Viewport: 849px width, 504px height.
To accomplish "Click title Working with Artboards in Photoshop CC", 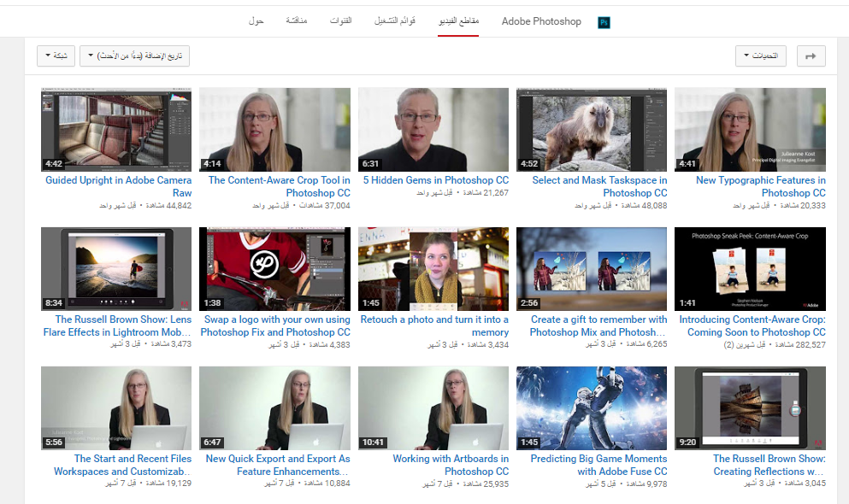I will pyautogui.click(x=451, y=465).
